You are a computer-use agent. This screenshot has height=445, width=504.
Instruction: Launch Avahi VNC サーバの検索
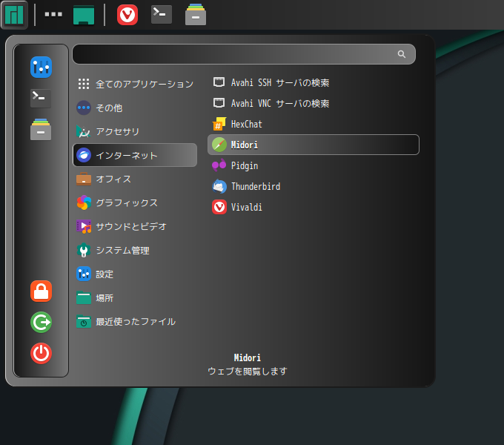click(x=314, y=103)
